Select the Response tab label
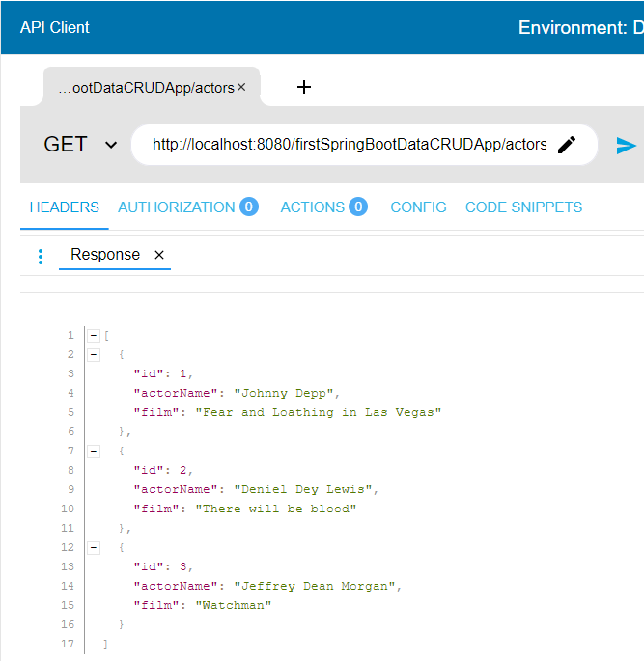644x661 pixels. (105, 254)
